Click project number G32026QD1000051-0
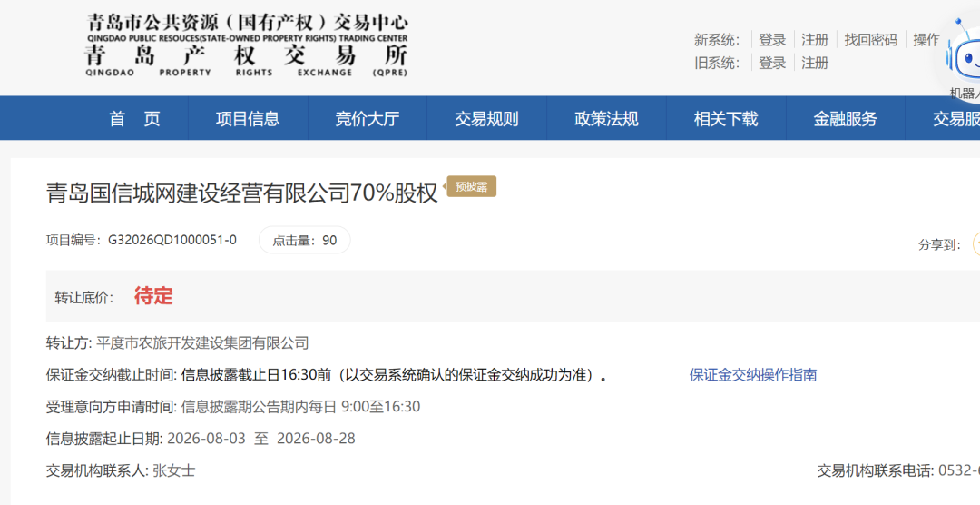The width and height of the screenshot is (980, 505). [x=172, y=241]
